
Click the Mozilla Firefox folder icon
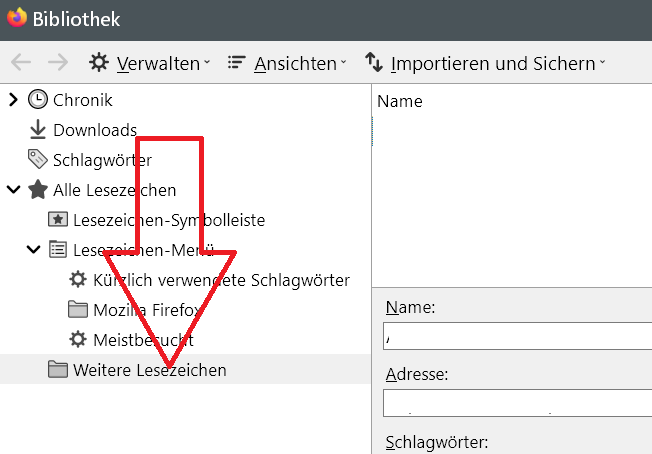pyautogui.click(x=78, y=310)
